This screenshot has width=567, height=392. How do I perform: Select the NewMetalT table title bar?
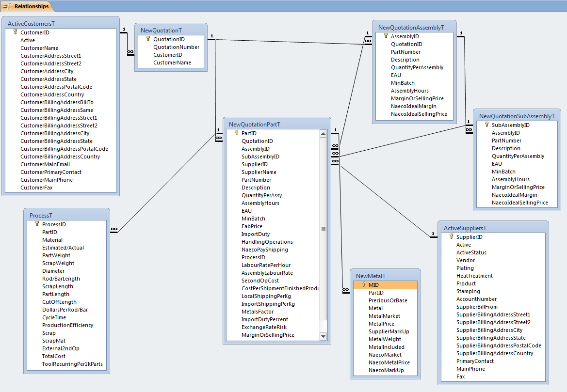(385, 276)
